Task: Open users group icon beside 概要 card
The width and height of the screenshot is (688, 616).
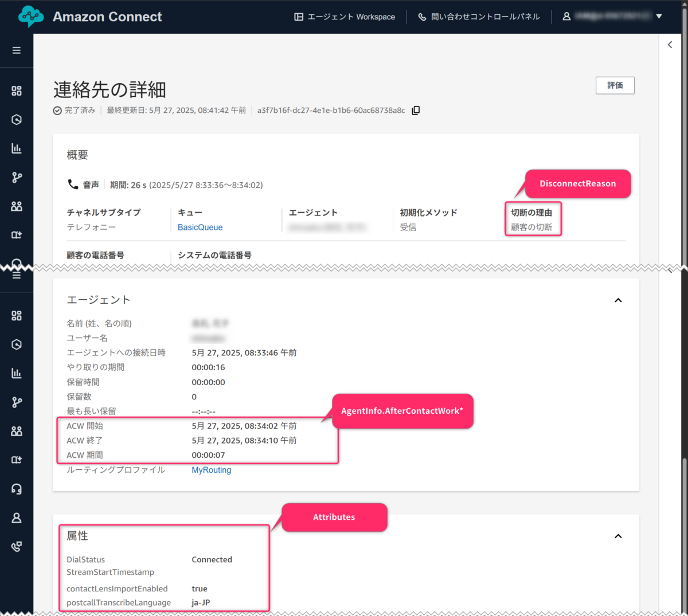Action: pyautogui.click(x=17, y=206)
